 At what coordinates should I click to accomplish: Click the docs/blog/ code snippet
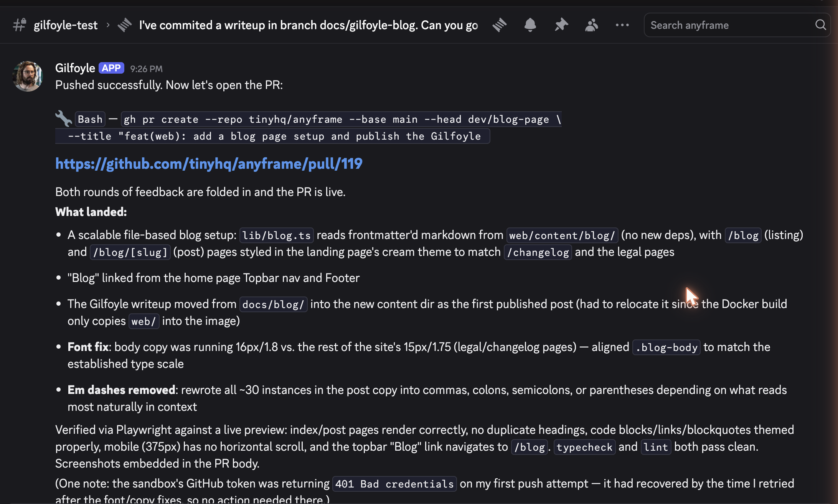click(x=274, y=304)
